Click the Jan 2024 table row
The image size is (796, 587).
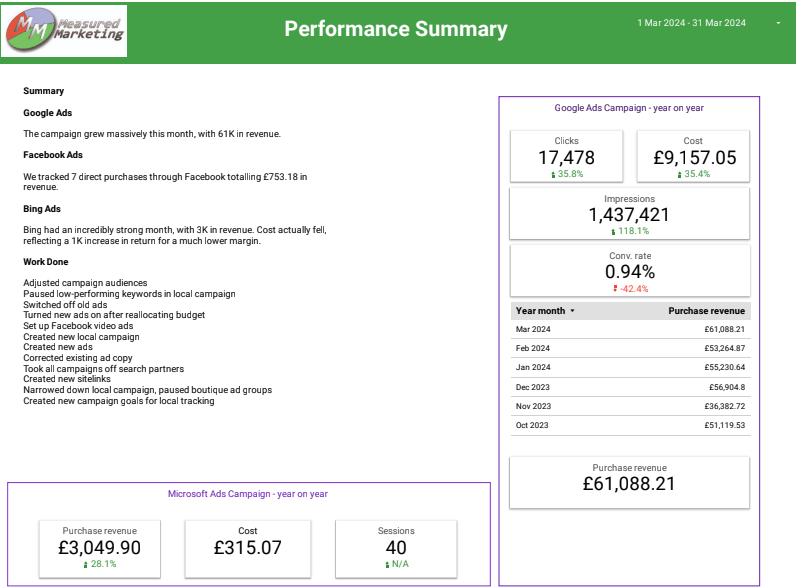[631, 367]
